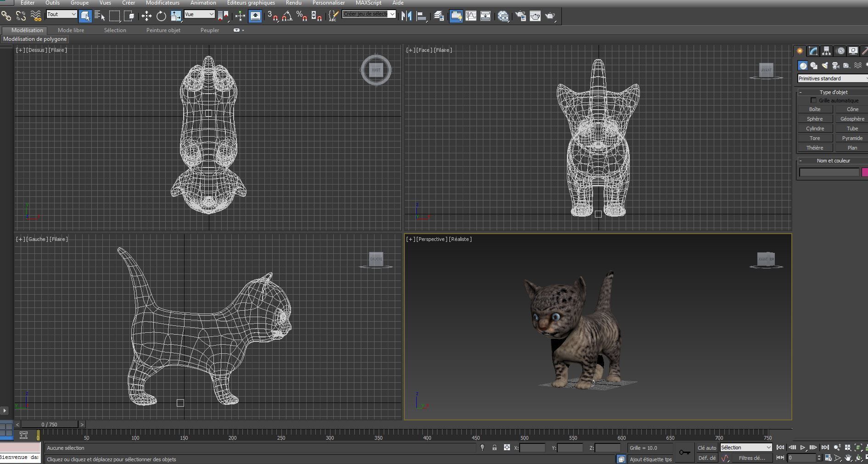Click the 'Tore' primitive button
This screenshot has height=464, width=868.
815,138
